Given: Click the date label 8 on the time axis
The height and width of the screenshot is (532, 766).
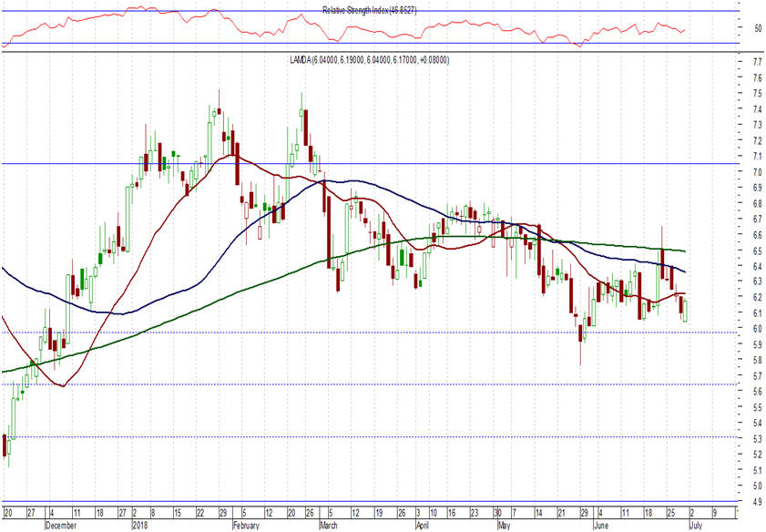Looking at the screenshot, I should coord(152,513).
